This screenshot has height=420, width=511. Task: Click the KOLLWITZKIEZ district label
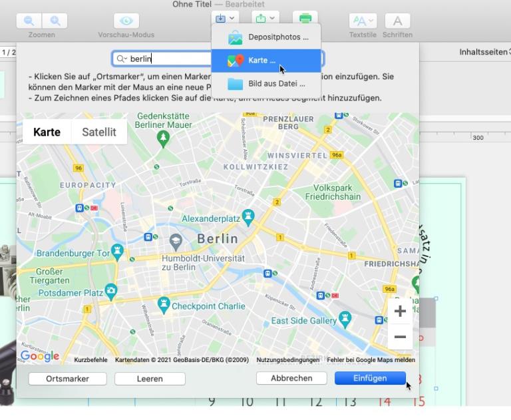(255, 167)
